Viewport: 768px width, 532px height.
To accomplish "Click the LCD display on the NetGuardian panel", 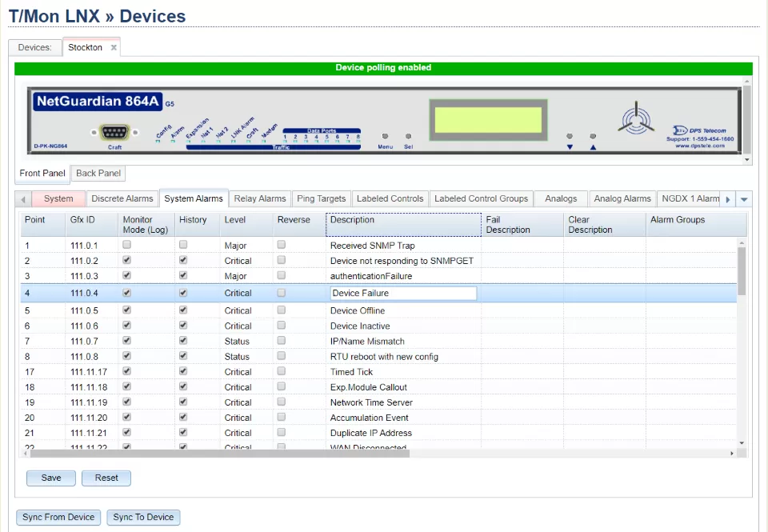I will click(488, 118).
